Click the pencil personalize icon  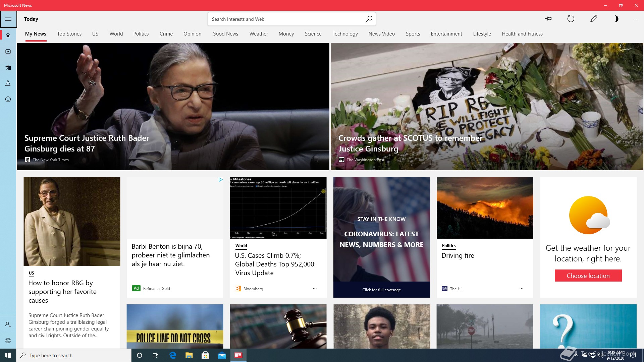point(593,19)
